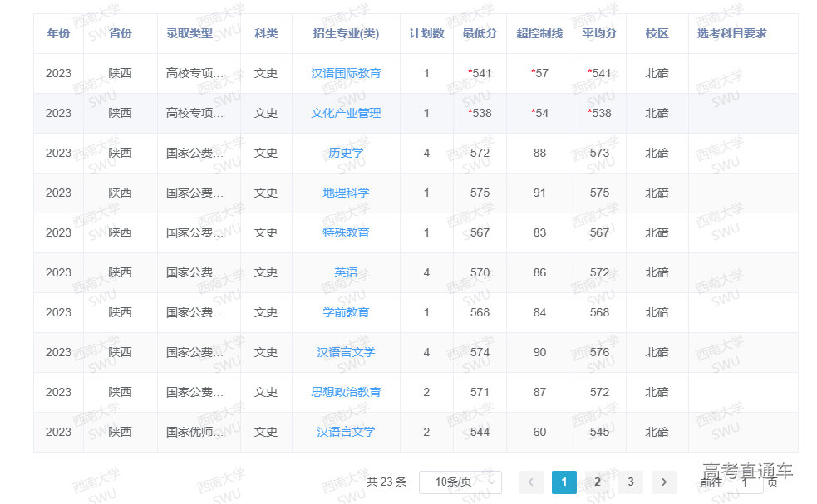Click the 最低分 column header

click(480, 33)
